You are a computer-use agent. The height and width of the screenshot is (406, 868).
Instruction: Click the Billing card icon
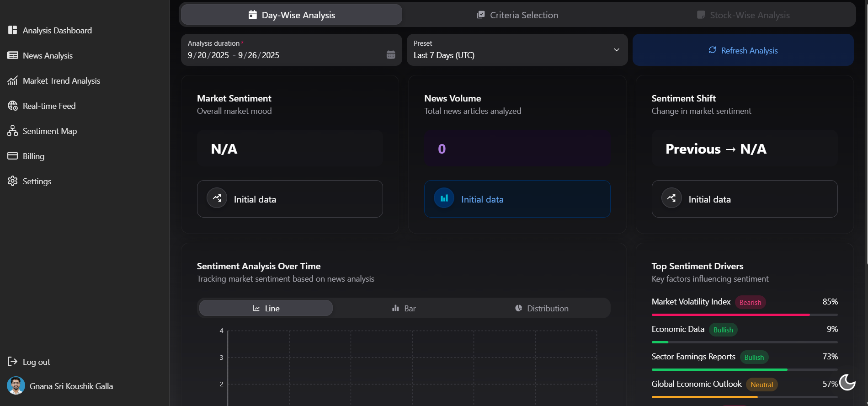tap(12, 156)
